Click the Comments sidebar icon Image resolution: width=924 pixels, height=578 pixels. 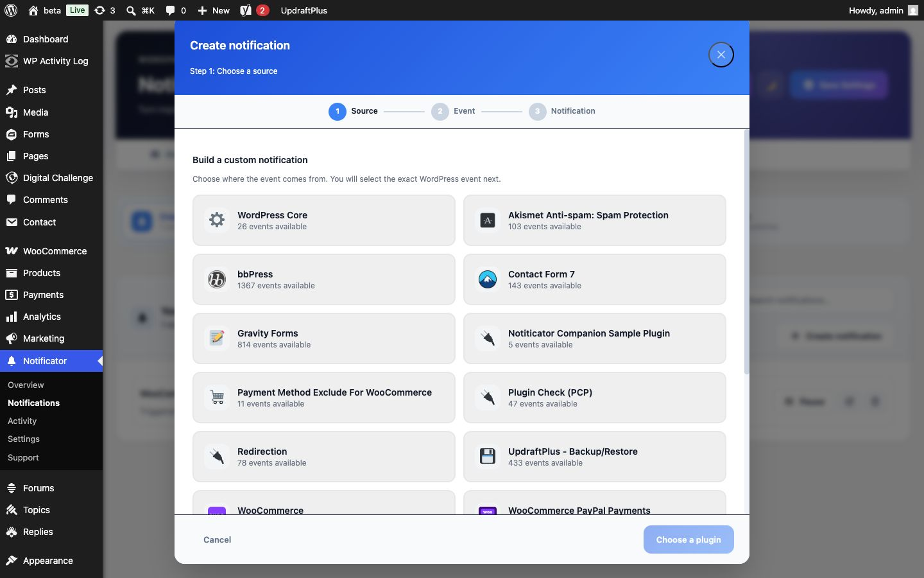12,200
